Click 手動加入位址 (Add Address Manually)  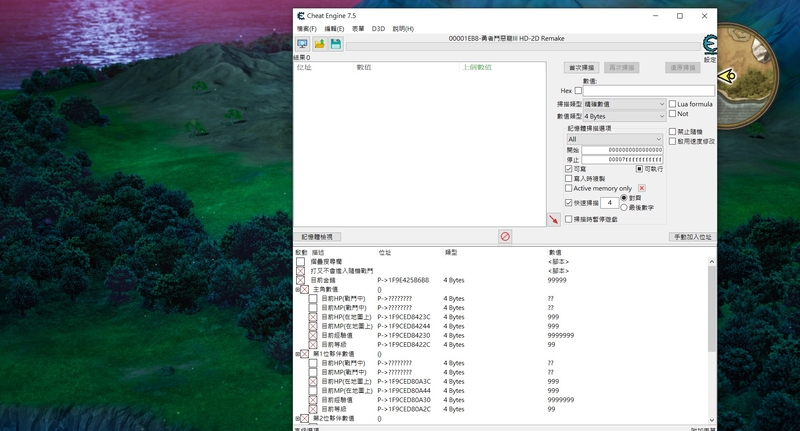(692, 237)
